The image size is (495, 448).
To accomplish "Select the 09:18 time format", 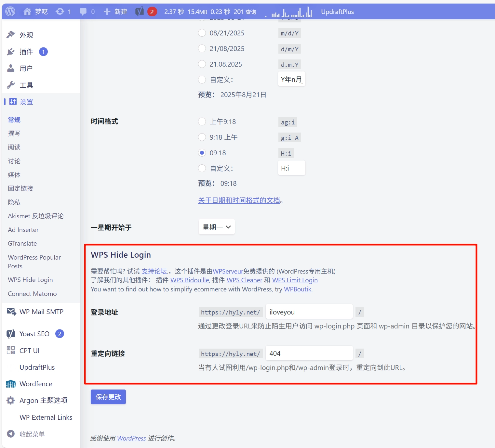I will [202, 153].
